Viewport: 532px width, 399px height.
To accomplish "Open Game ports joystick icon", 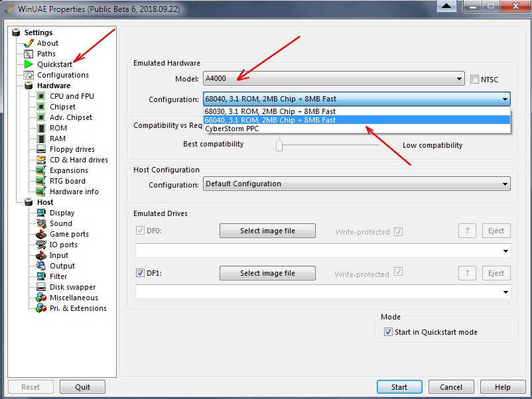I will [x=41, y=234].
